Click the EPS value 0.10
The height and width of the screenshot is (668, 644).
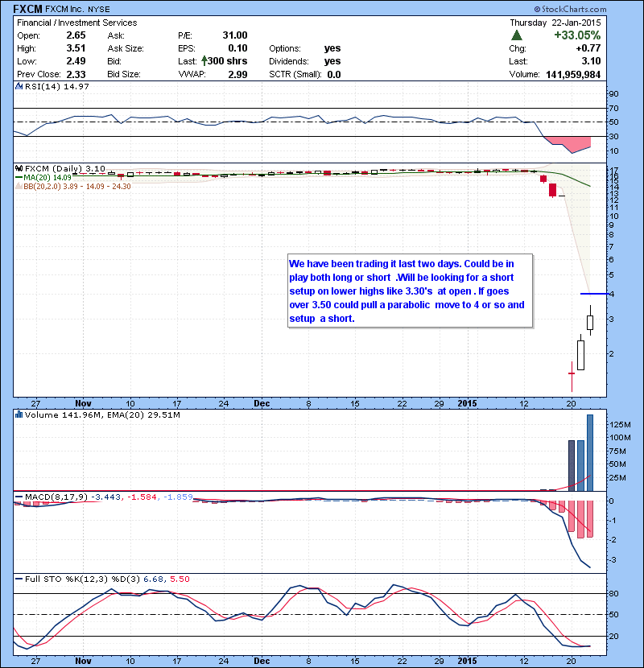click(237, 48)
